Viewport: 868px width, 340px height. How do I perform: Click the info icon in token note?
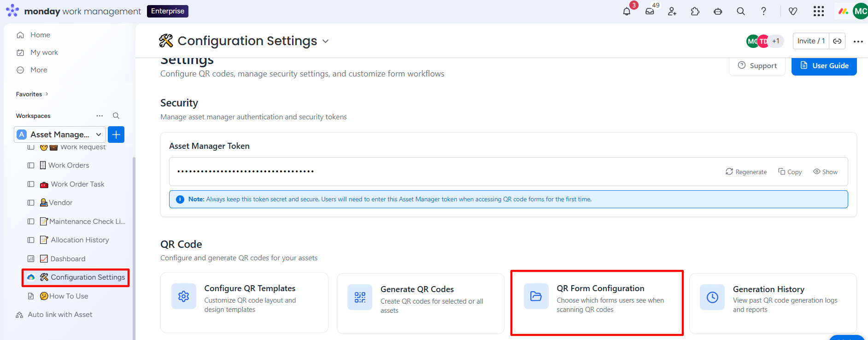[180, 199]
